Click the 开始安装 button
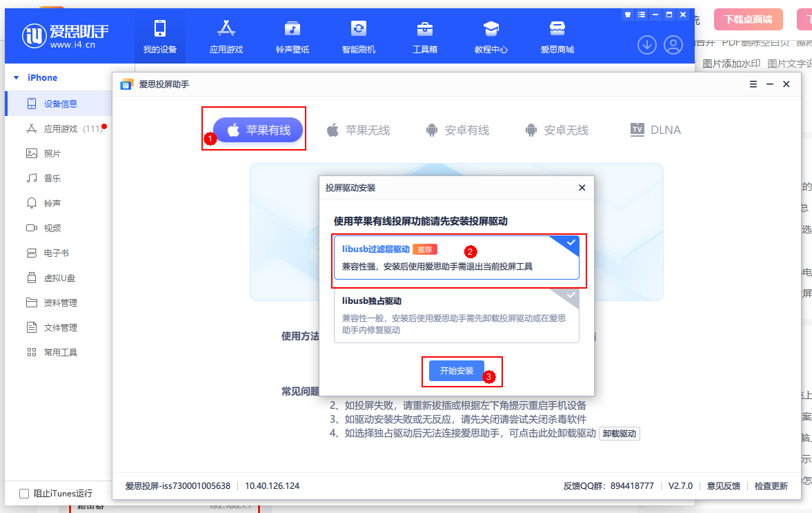This screenshot has height=513, width=812. [456, 371]
